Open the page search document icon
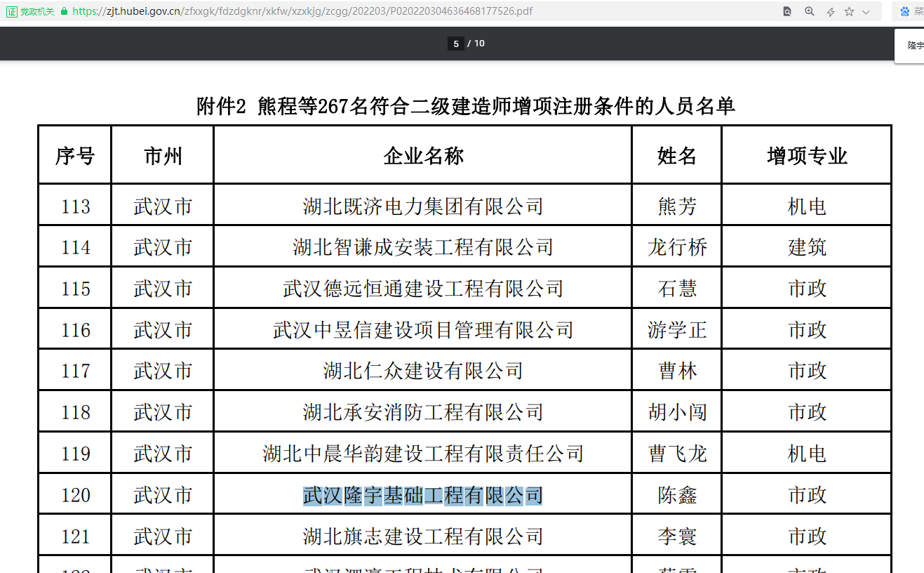Screen dimensions: 924x573 [x=788, y=11]
